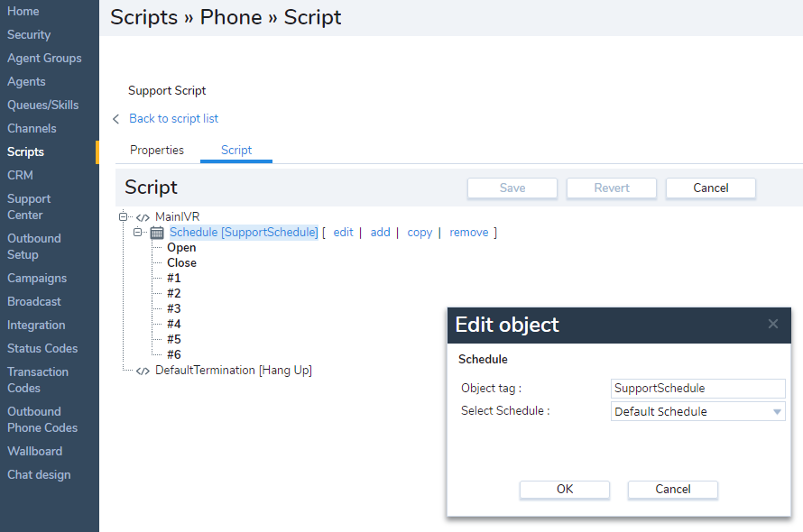Cancel the Edit object dialog
The width and height of the screenshot is (803, 532).
click(673, 489)
